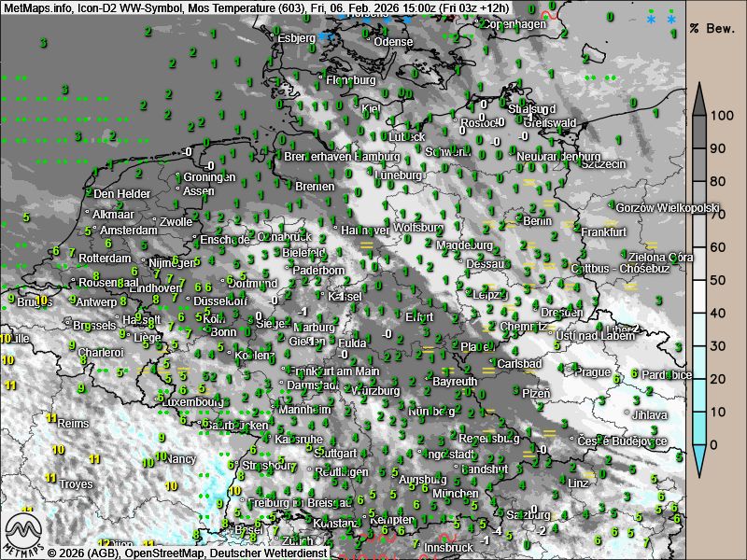This screenshot has width=747, height=560.
Task: Click the yellow fog symbol beside Hannover
Action: tap(365, 244)
